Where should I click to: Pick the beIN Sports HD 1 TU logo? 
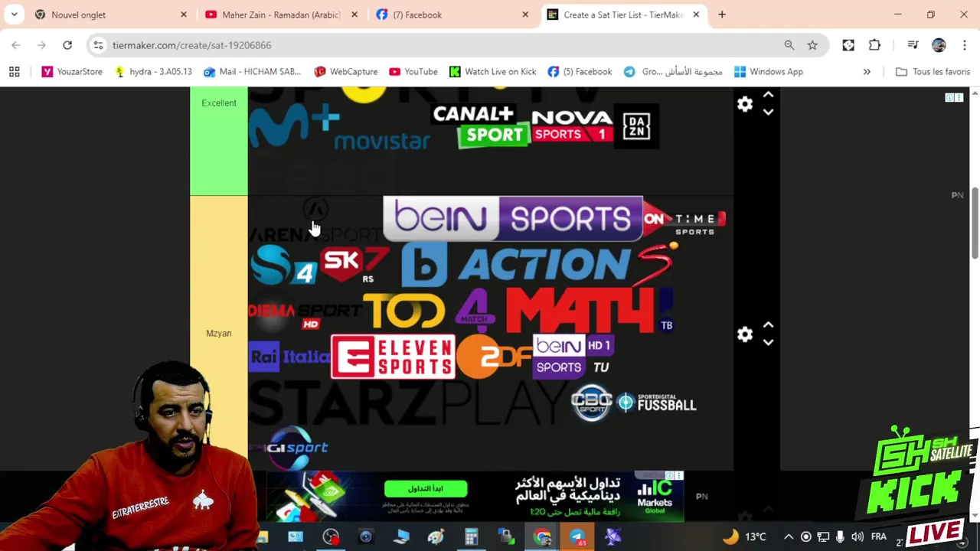(573, 357)
